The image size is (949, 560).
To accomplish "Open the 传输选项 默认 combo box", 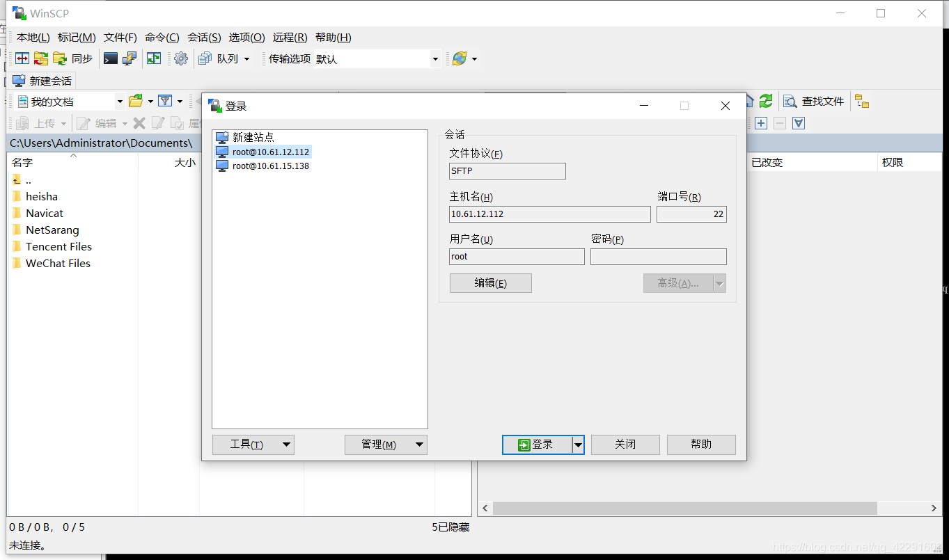I will [377, 59].
